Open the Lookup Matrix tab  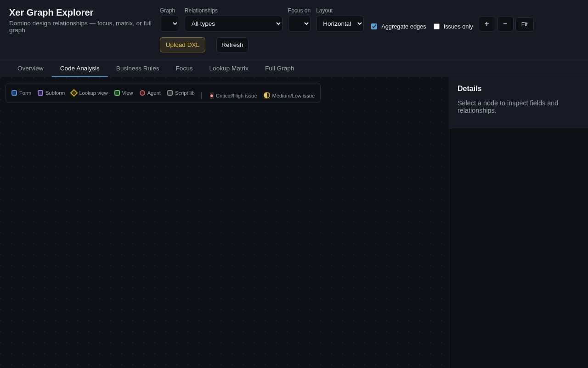[x=229, y=69]
